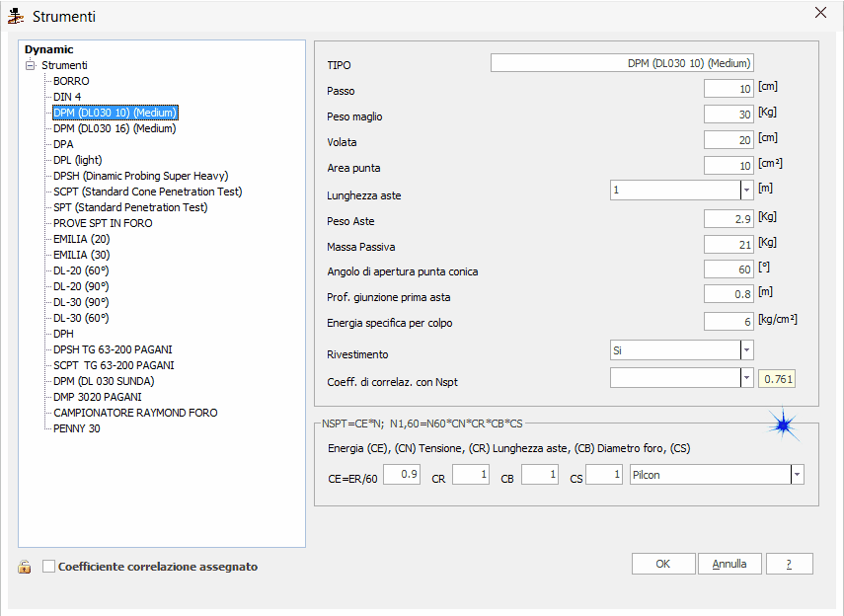Click the Angolo di apertura punta conica field

tap(729, 269)
